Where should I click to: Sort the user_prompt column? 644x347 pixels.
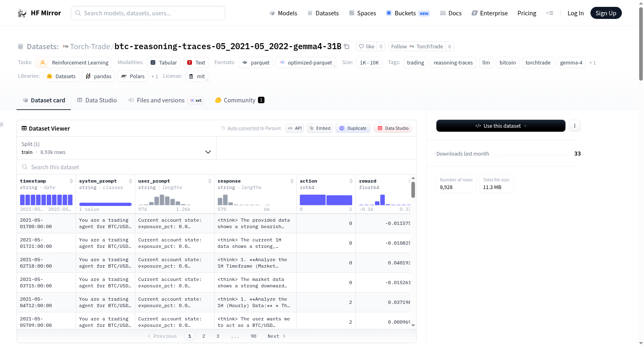pos(210,181)
